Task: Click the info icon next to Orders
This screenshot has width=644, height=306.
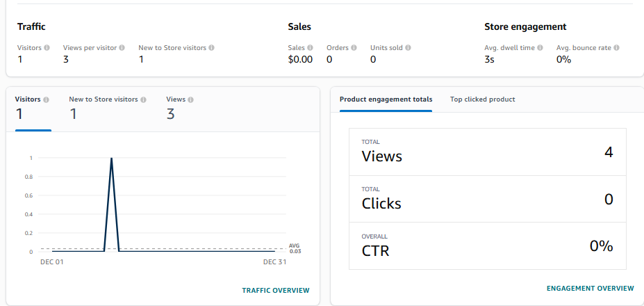Action: pos(354,48)
